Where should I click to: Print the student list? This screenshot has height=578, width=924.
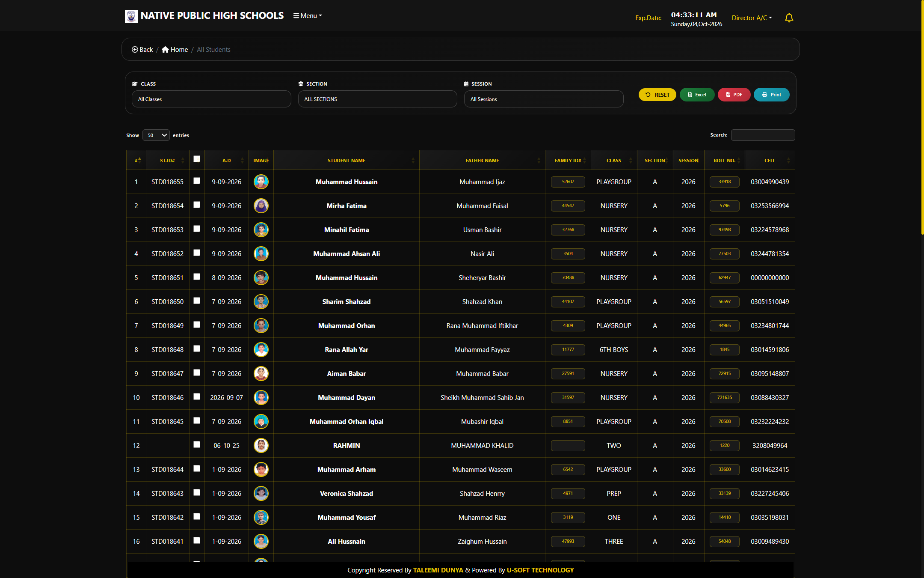771,95
